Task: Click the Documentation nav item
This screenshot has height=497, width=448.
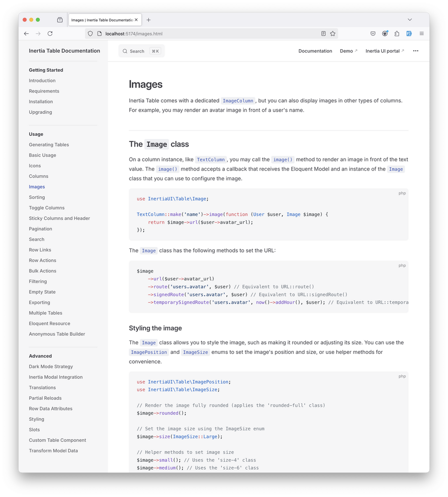Action: (x=315, y=51)
